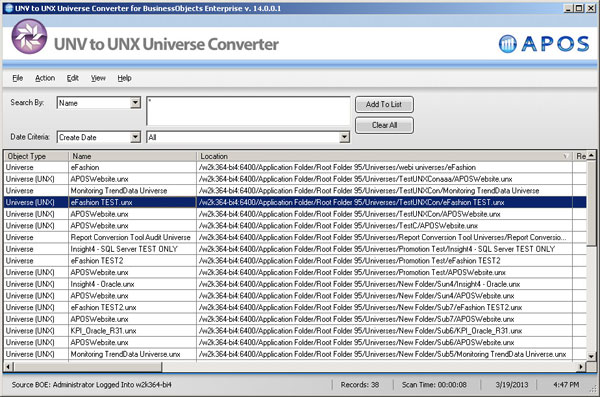
Task: Click the vertical scrollbar up arrow
Action: pyautogui.click(x=591, y=155)
